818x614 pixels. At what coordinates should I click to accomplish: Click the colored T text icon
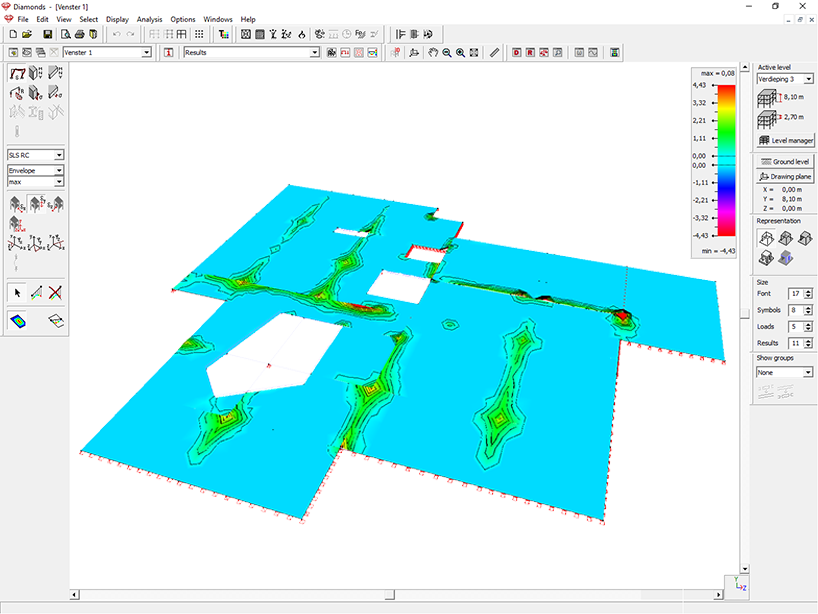click(x=224, y=34)
